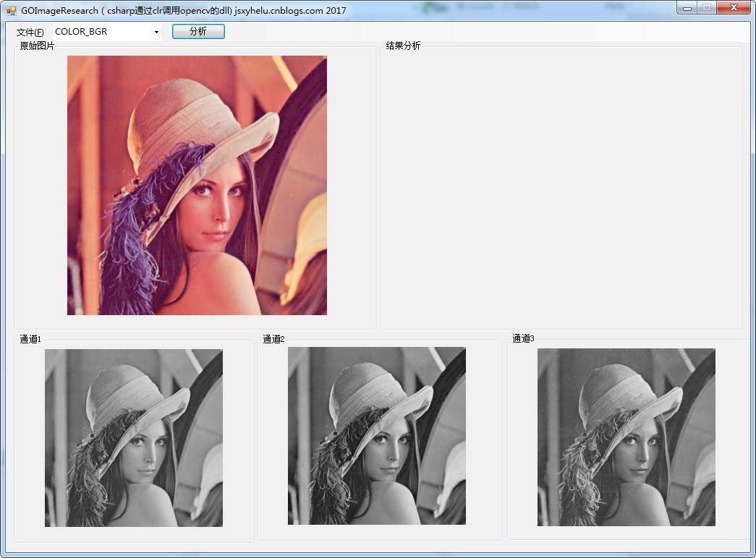Click the GOImageResearch window title text
This screenshot has width=756, height=558.
pyautogui.click(x=183, y=10)
